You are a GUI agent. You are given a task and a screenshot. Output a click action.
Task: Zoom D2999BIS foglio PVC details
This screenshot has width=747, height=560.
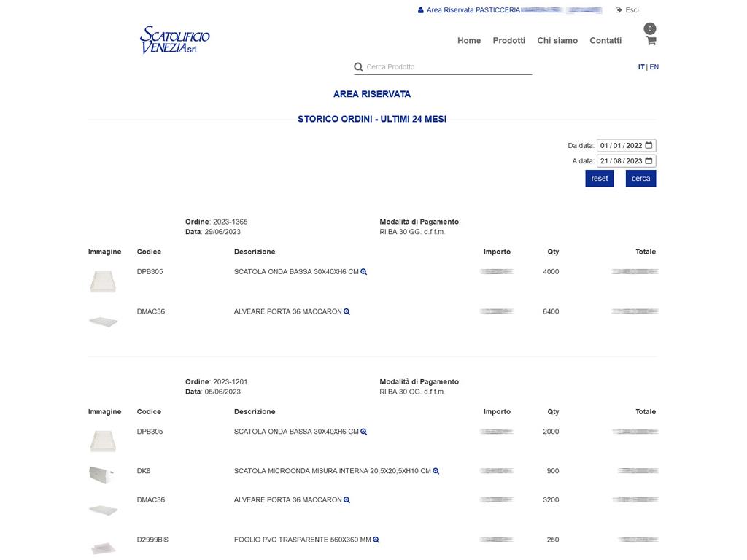[x=376, y=540]
